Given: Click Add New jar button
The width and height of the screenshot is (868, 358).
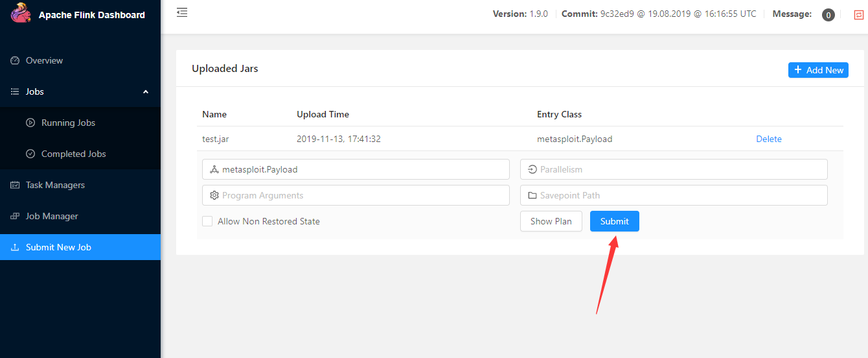Looking at the screenshot, I should tap(818, 70).
